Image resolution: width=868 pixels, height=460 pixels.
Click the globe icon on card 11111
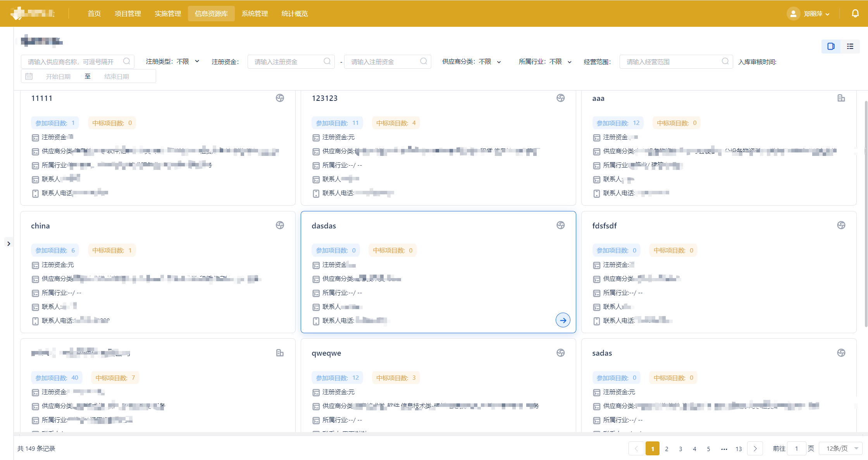coord(280,98)
